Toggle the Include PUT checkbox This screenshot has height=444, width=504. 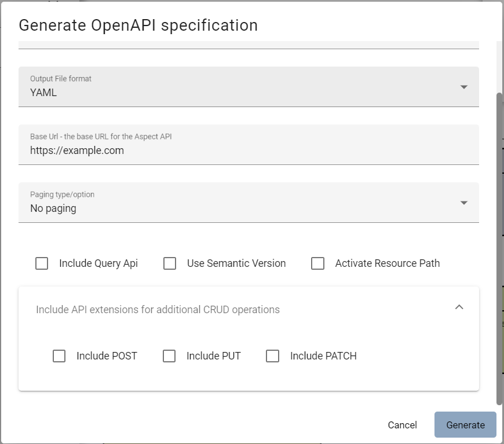coord(169,356)
